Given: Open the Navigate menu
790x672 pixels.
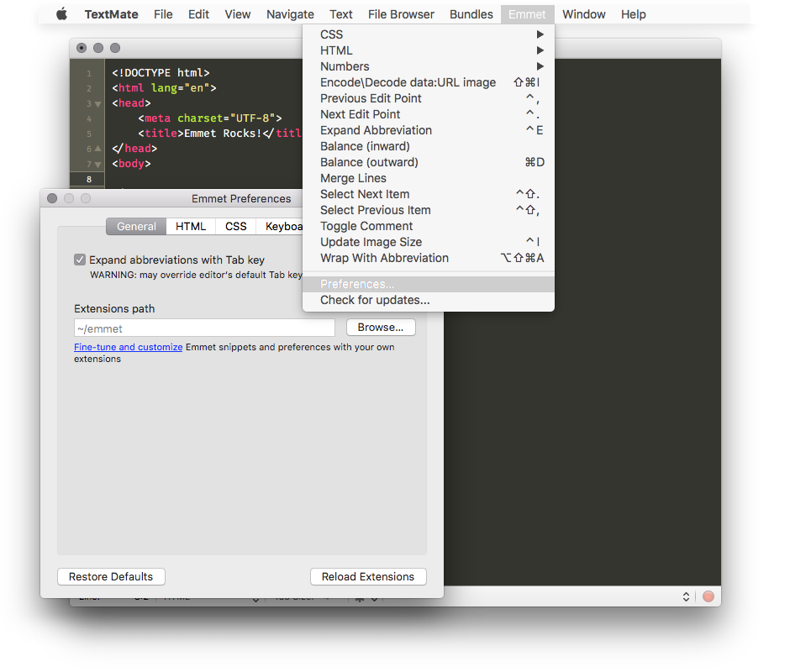Looking at the screenshot, I should (290, 14).
